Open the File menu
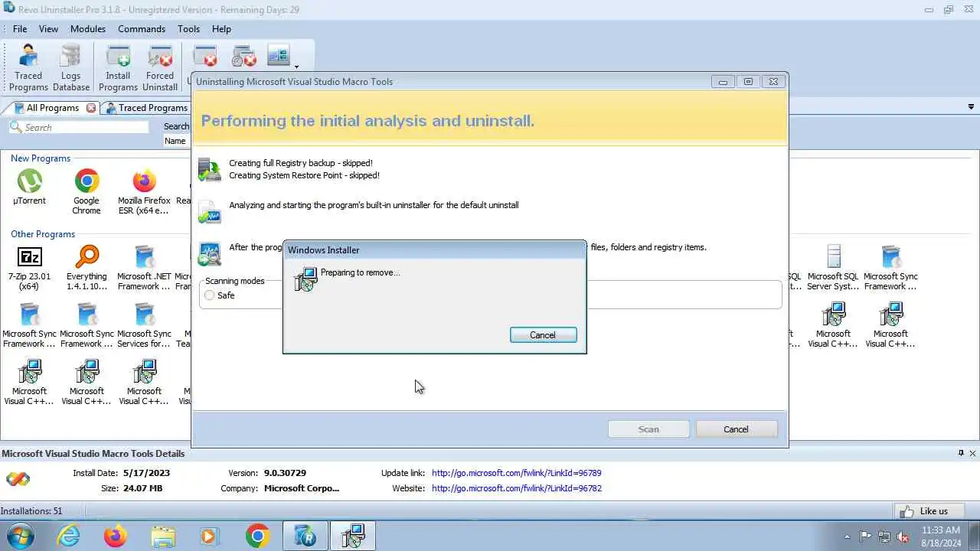The image size is (980, 551). 20,29
